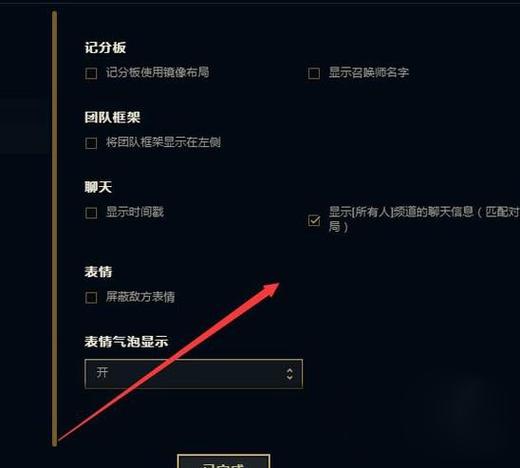Click the 显示召唤师名字 label text
Viewport: 520px width, 468px height.
coord(369,72)
